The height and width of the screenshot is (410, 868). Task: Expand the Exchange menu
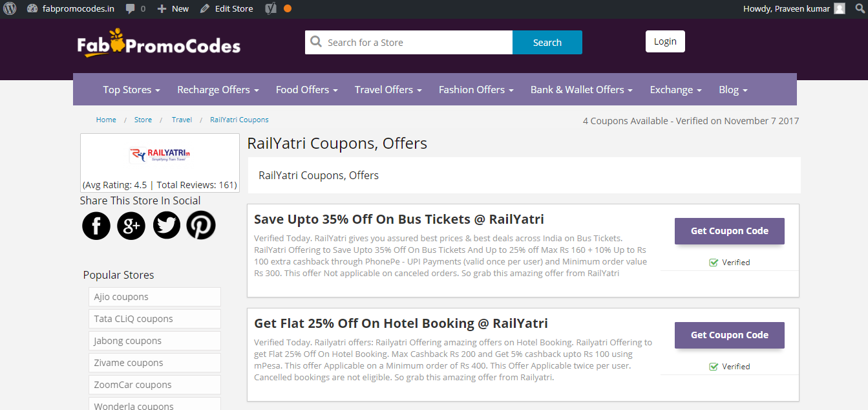(x=675, y=89)
